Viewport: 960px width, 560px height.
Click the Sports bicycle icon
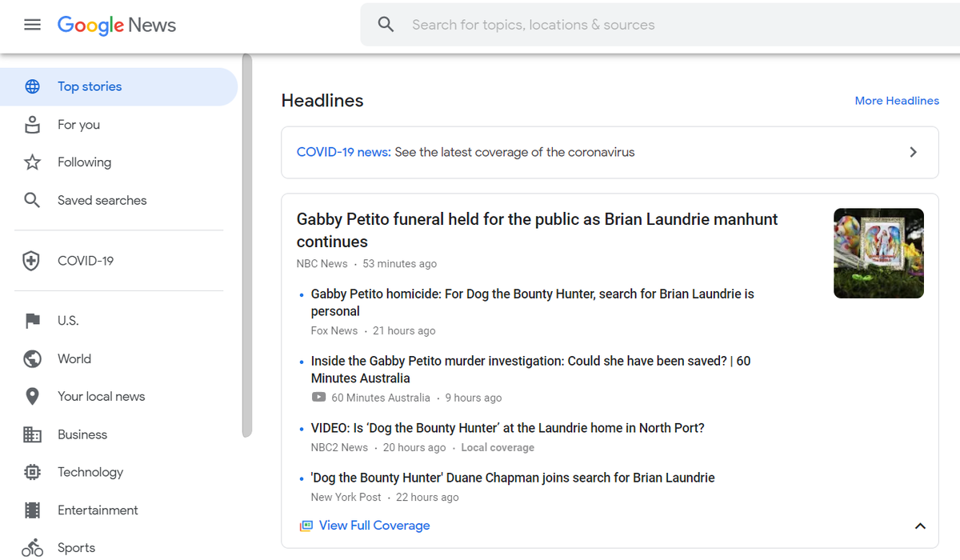coord(32,548)
